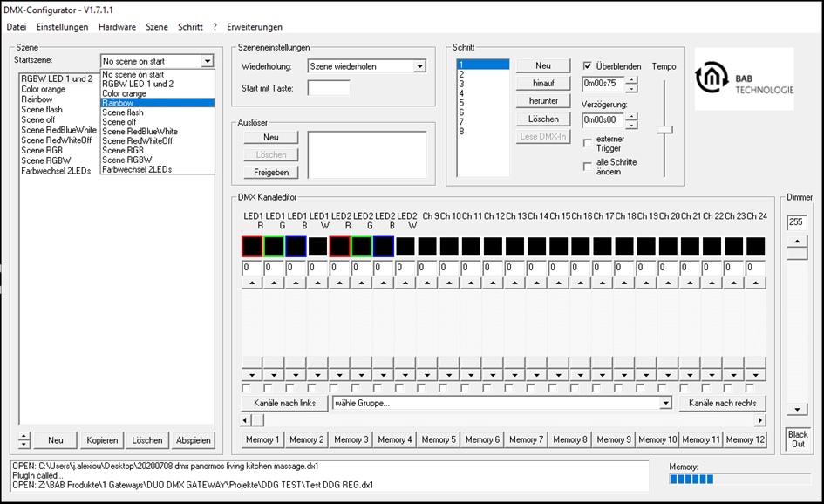The height and width of the screenshot is (504, 824).
Task: Click the Memory 1 button
Action: pyautogui.click(x=262, y=439)
